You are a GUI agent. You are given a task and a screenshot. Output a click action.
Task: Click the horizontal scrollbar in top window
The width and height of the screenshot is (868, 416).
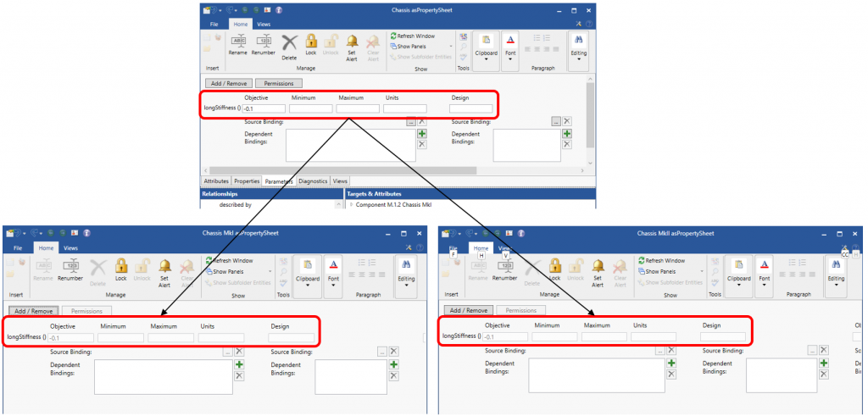(381, 170)
